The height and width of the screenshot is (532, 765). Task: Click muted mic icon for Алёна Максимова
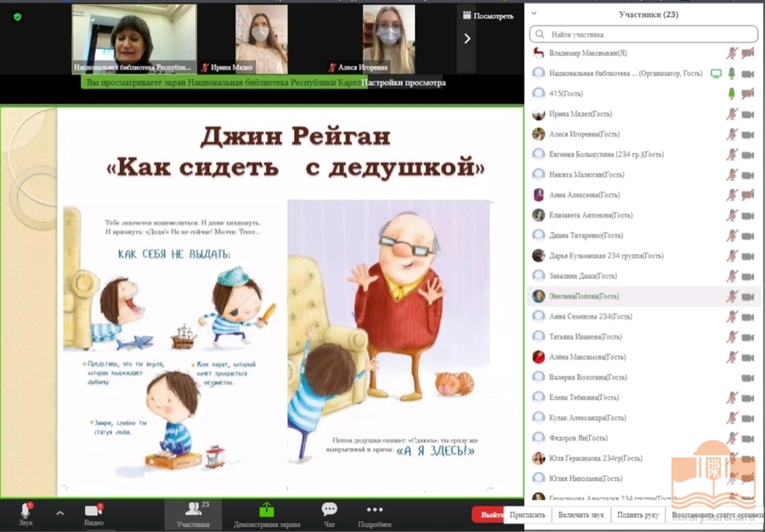pyautogui.click(x=731, y=358)
